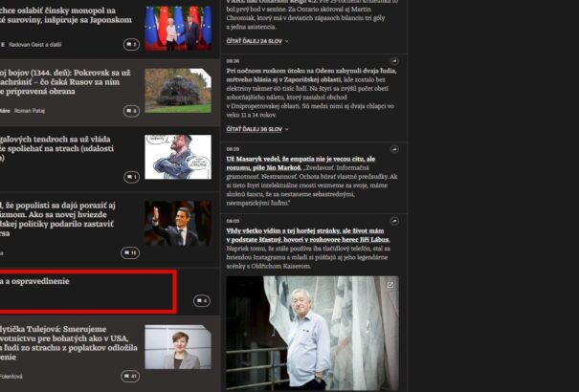579x392 pixels.
Task: Open comments on the Pokrovsk article
Action: 131,111
